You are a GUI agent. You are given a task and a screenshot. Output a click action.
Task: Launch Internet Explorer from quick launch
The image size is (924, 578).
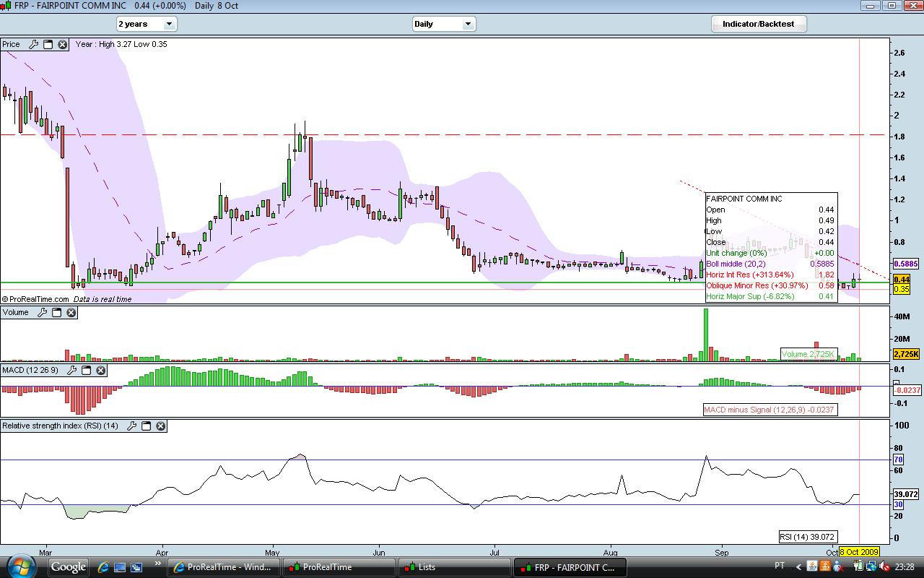point(103,567)
